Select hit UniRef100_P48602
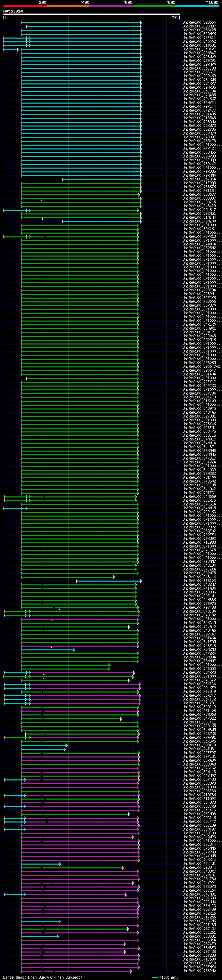Screen dimensions: 222x980 coord(199,481)
